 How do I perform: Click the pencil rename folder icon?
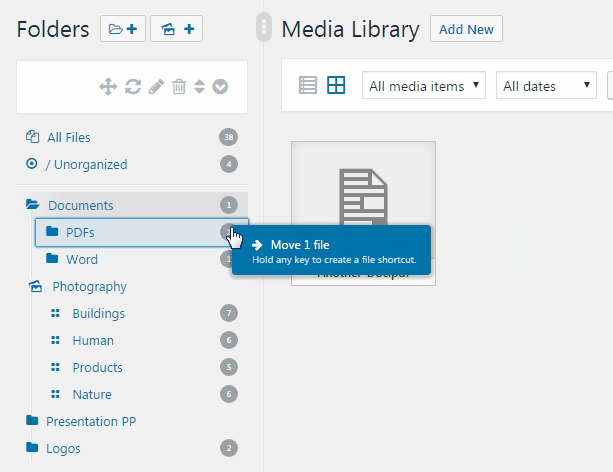coord(156,87)
